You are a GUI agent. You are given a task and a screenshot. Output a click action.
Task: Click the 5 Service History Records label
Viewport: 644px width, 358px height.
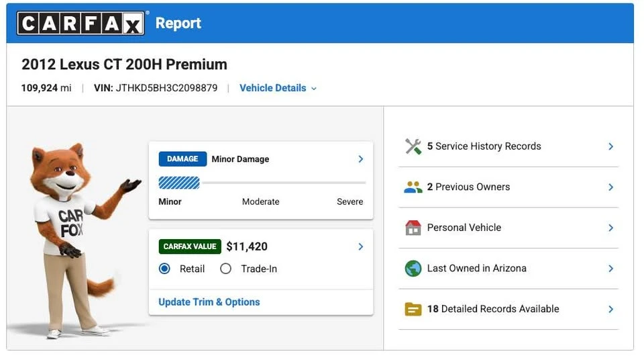484,146
